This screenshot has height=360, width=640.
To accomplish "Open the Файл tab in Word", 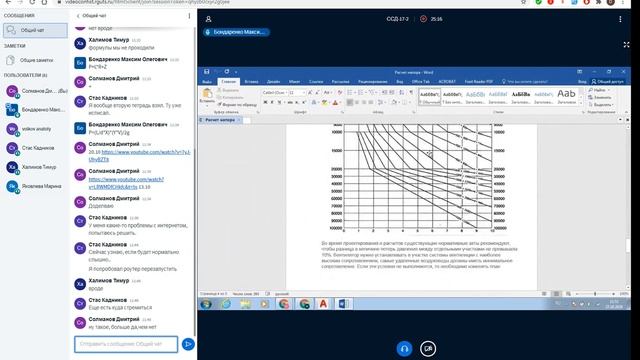I will [x=207, y=82].
